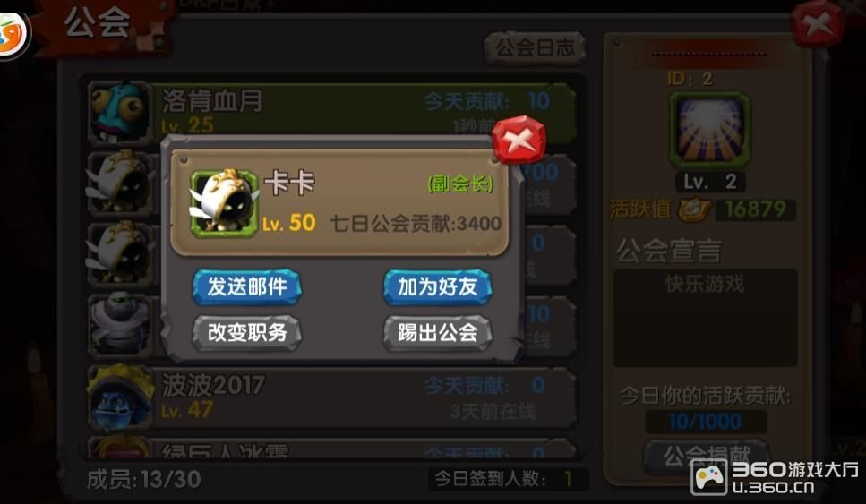
Task: Select 改变职务 to change position
Action: point(247,332)
